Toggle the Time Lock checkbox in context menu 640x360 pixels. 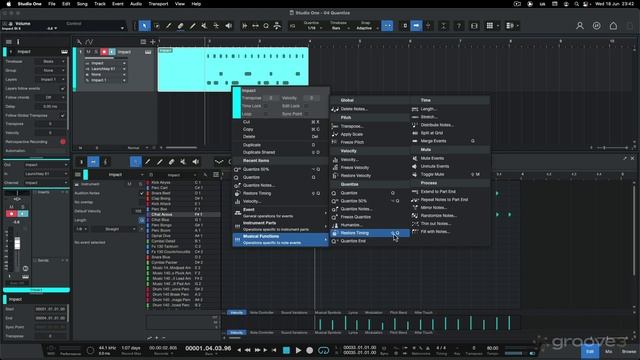point(266,106)
